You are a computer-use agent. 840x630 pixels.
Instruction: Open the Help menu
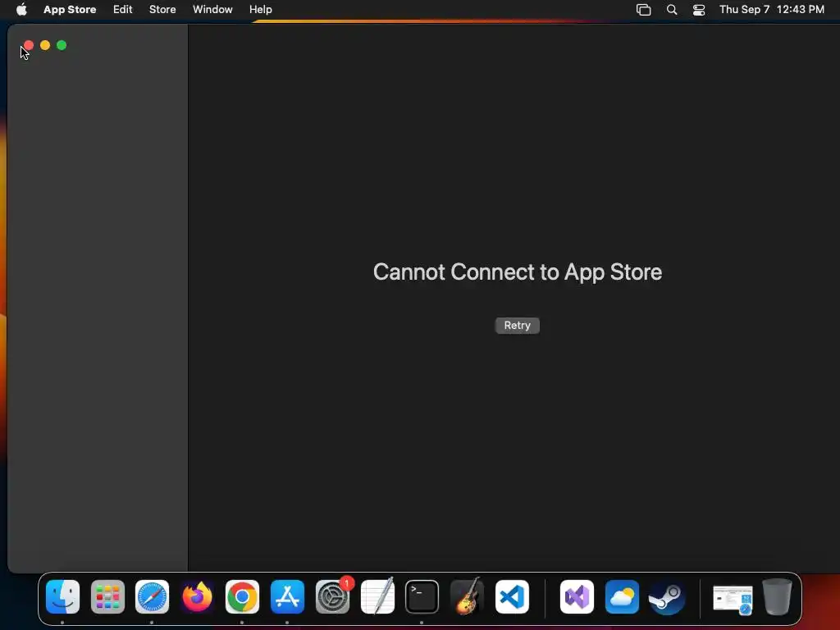pos(260,9)
